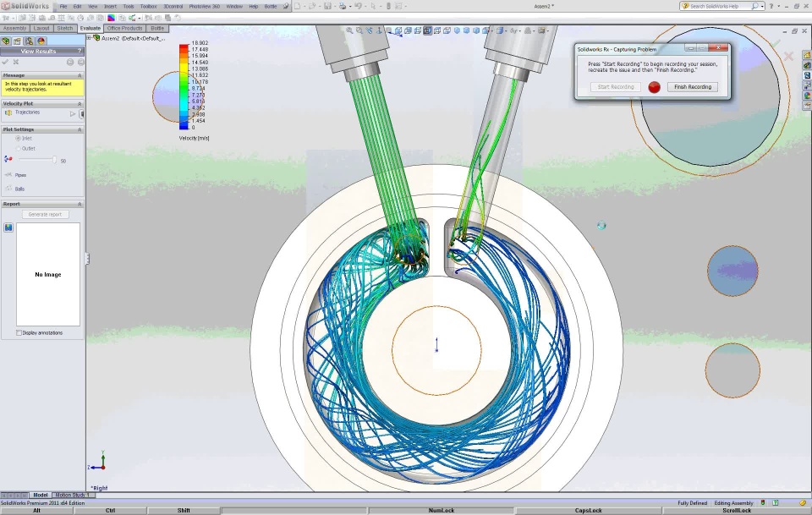The image size is (812, 515).
Task: Click the colorful flow plot toolbar icon
Action: 111,18
